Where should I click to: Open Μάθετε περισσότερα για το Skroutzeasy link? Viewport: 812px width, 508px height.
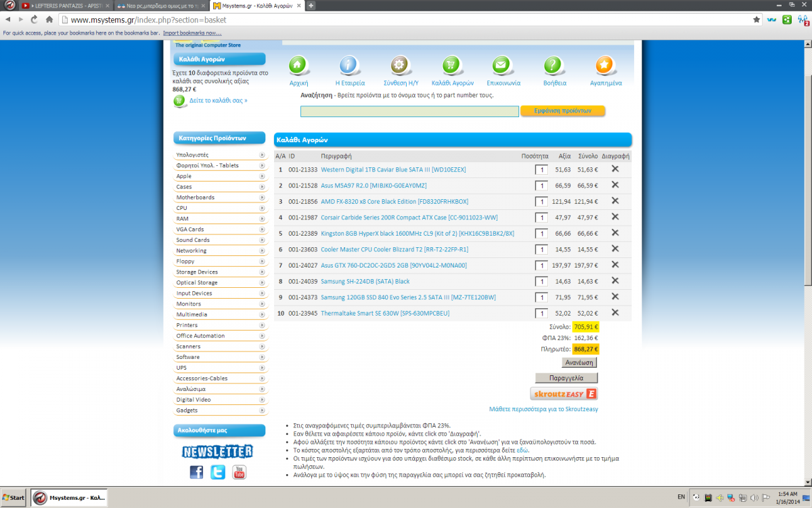click(x=543, y=409)
